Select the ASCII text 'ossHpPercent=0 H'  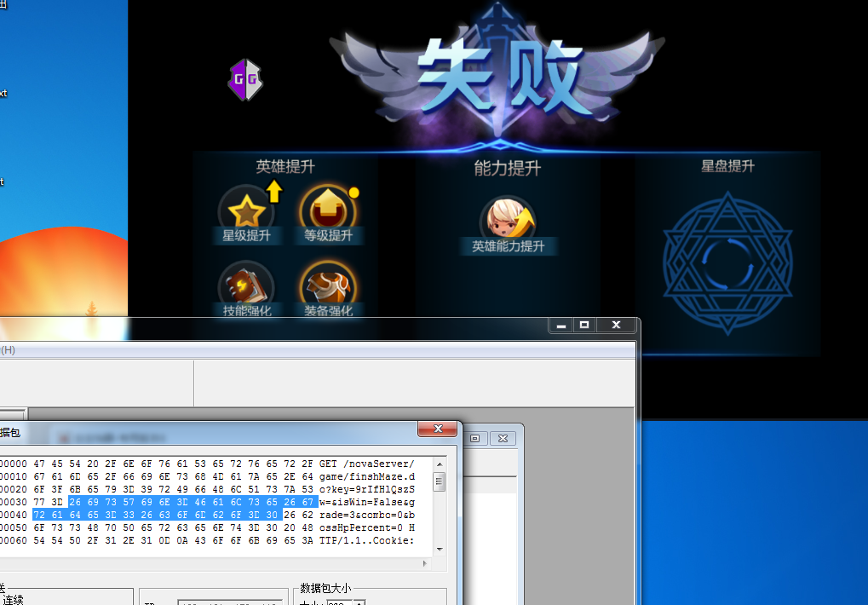pyautogui.click(x=366, y=527)
